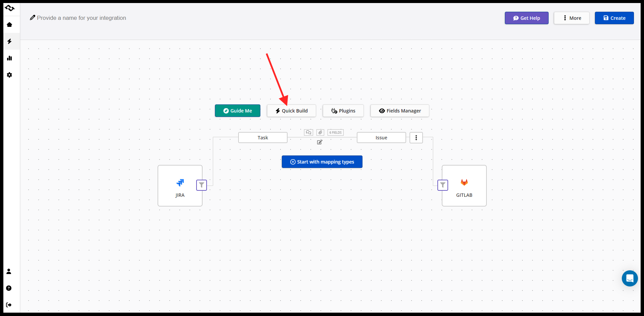The height and width of the screenshot is (316, 644).
Task: Open the chat support bubble
Action: [x=630, y=278]
